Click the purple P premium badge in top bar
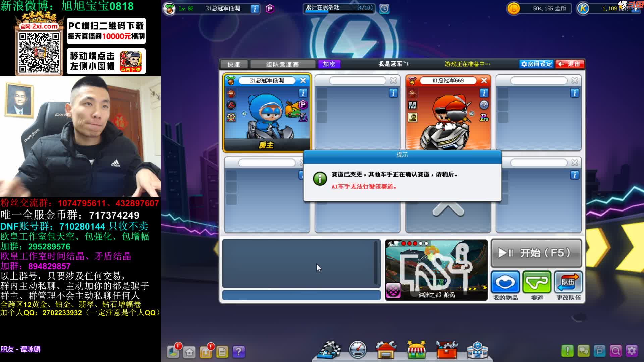Screen dimensions: 644x362 (x=270, y=9)
